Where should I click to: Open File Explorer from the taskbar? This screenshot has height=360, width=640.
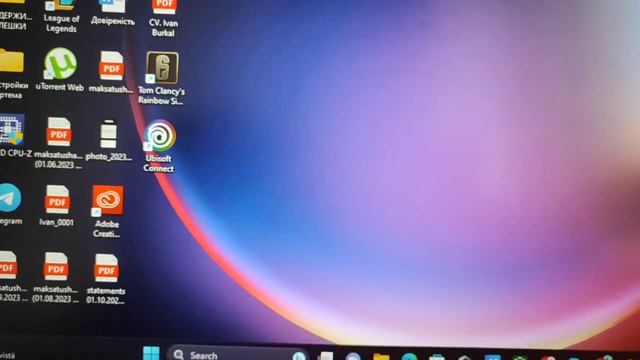click(x=381, y=357)
